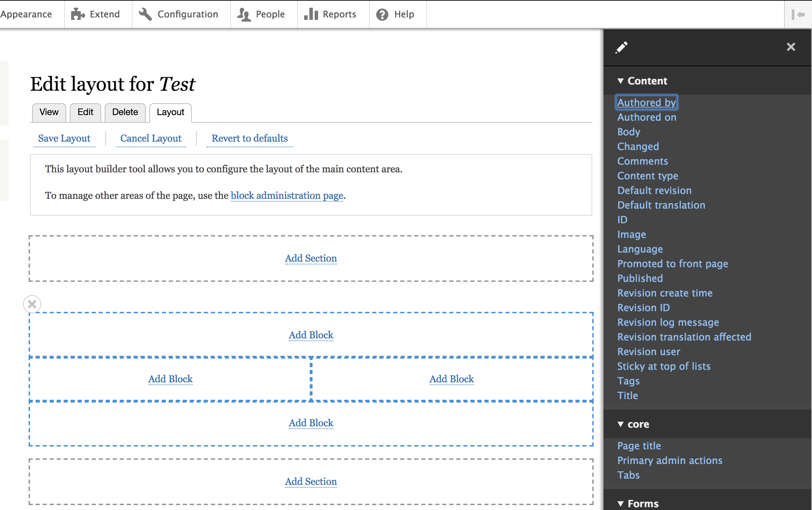Screen dimensions: 812x510
Task: Select the Page title block under core
Action: pyautogui.click(x=639, y=445)
